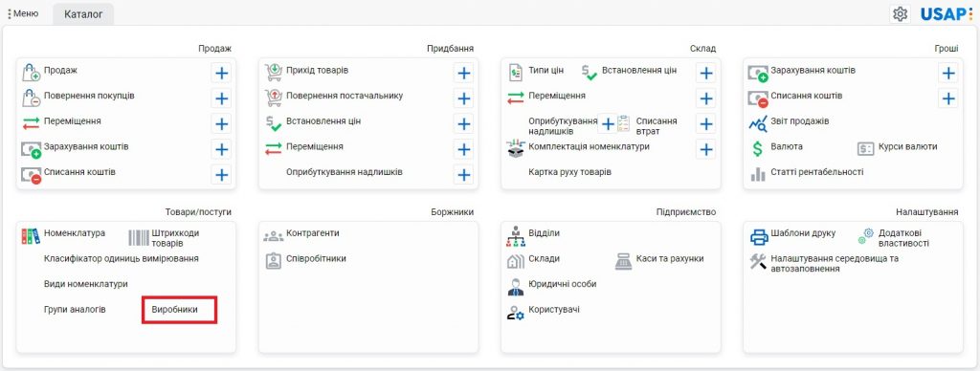
Task: Open Шаблони друку printer icon
Action: tap(759, 237)
